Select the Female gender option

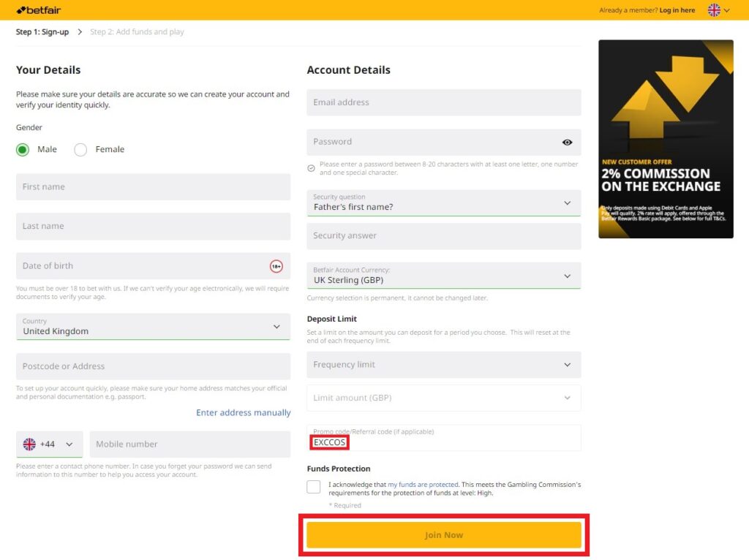click(x=80, y=149)
